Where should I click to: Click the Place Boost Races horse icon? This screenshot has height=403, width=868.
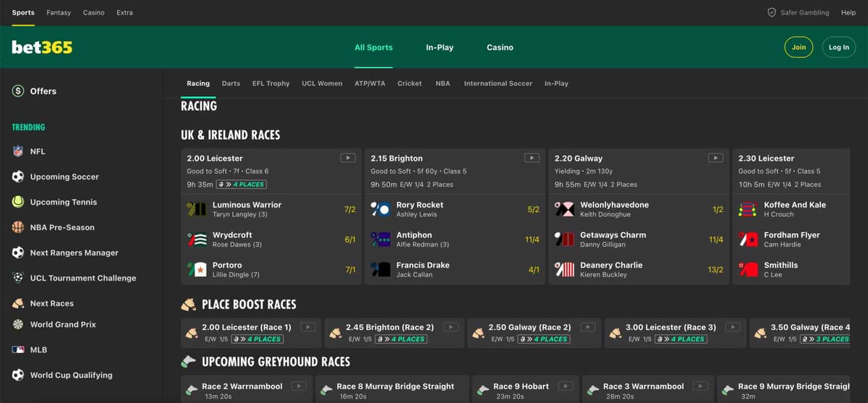point(188,305)
